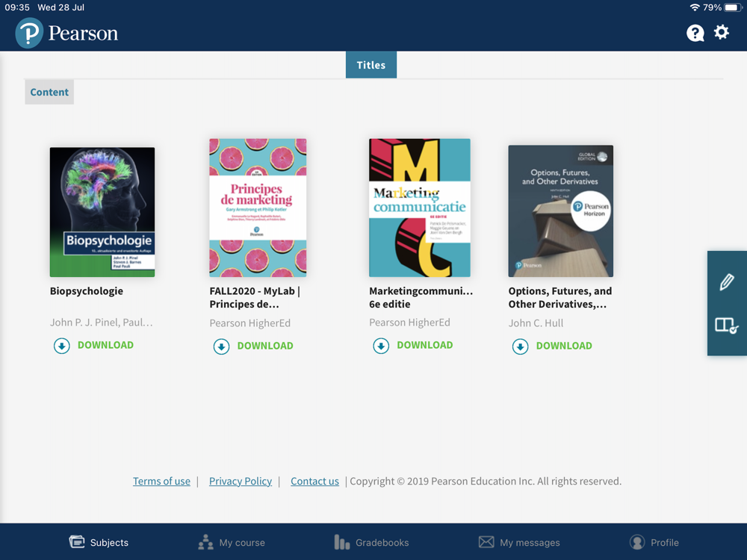Open My course label in the bottom navigation
Image resolution: width=747 pixels, height=560 pixels.
pos(242,542)
